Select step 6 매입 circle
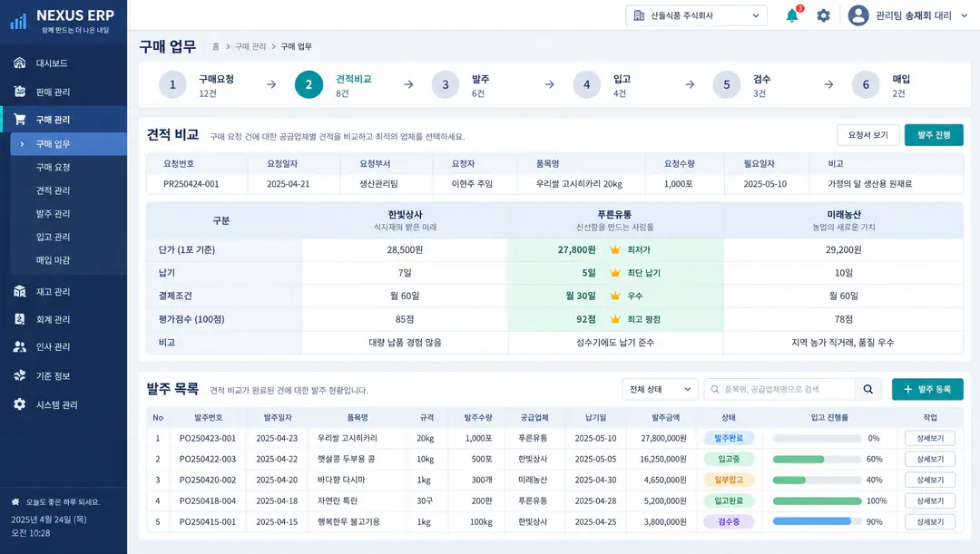This screenshot has height=554, width=980. [x=866, y=85]
